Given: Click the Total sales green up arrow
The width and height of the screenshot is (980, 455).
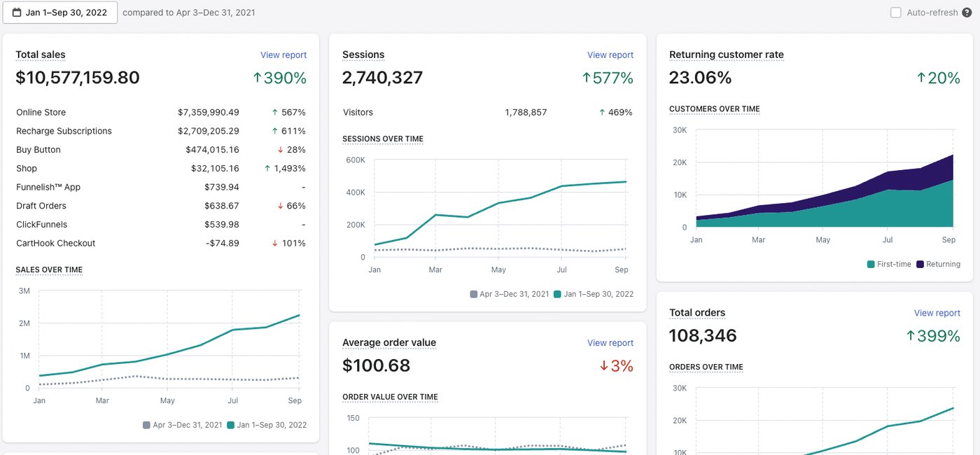Looking at the screenshot, I should [257, 78].
